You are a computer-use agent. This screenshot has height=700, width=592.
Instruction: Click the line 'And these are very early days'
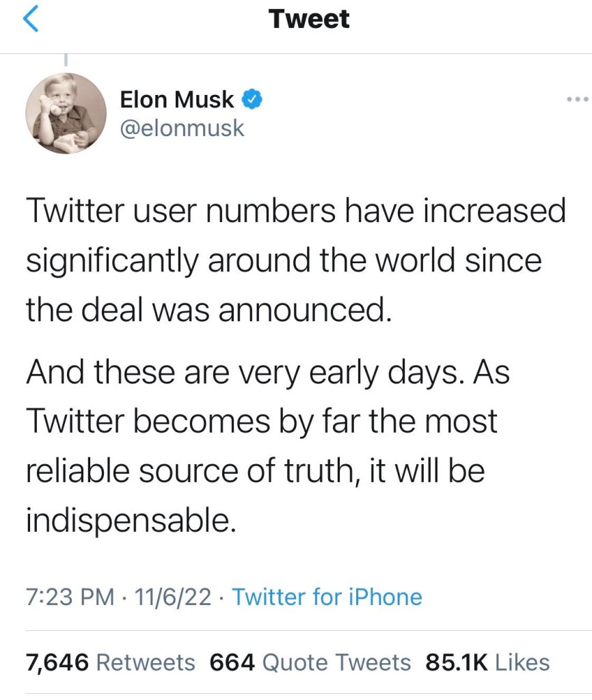(x=267, y=374)
